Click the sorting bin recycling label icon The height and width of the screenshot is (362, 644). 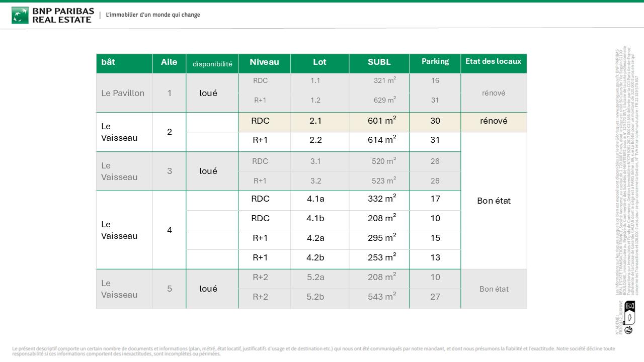point(629,313)
